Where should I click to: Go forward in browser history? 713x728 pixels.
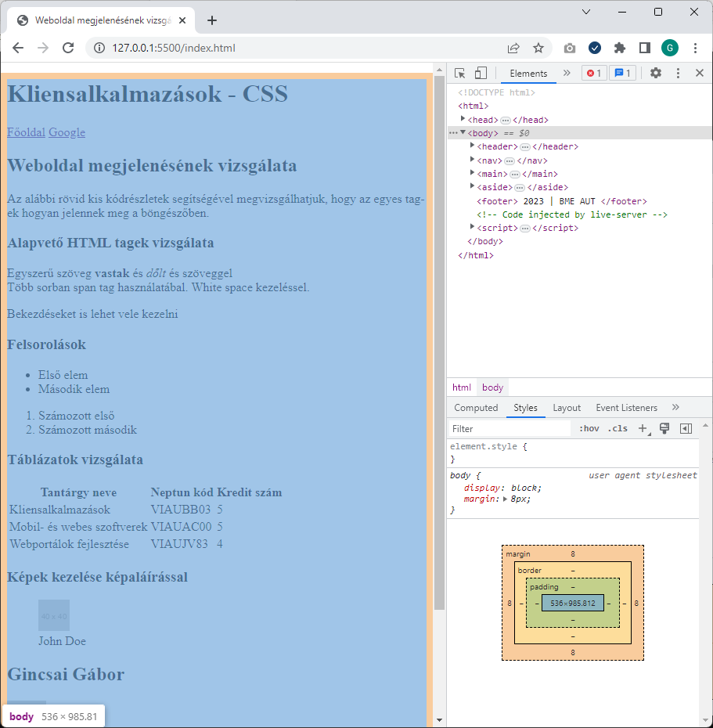(x=43, y=48)
